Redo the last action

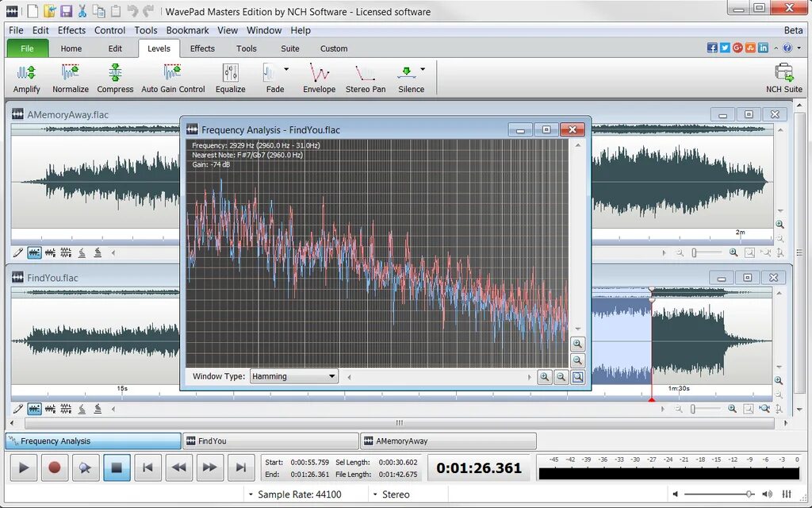point(148,11)
